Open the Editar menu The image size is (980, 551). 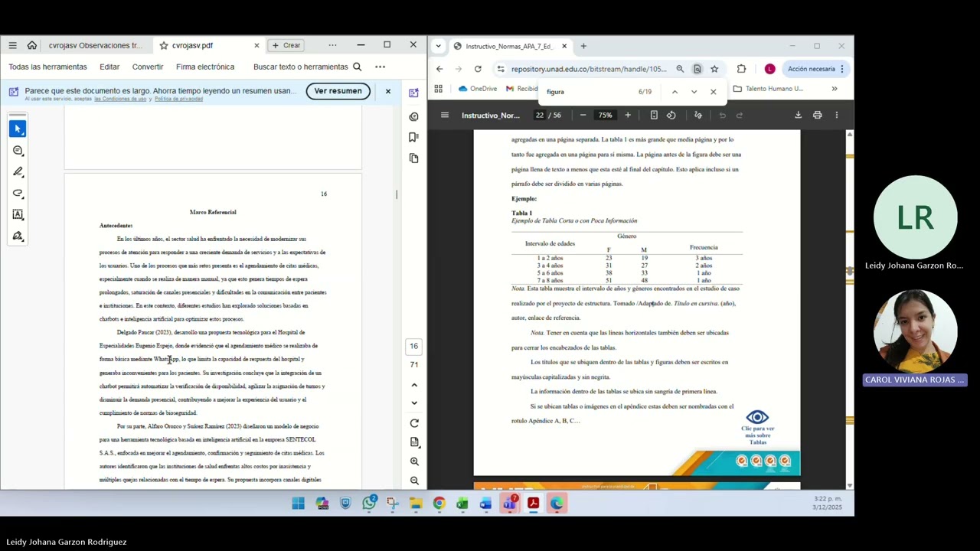click(x=109, y=67)
